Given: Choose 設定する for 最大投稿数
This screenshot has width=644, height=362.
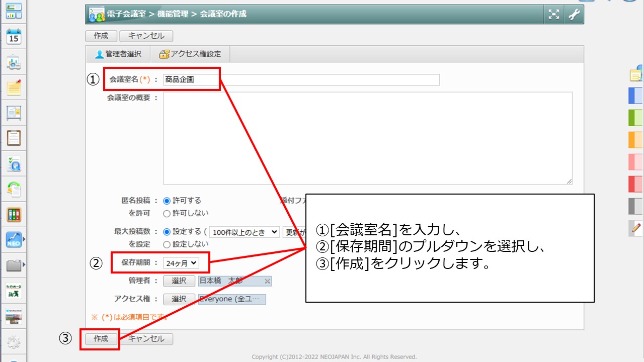Looking at the screenshot, I should point(167,232).
